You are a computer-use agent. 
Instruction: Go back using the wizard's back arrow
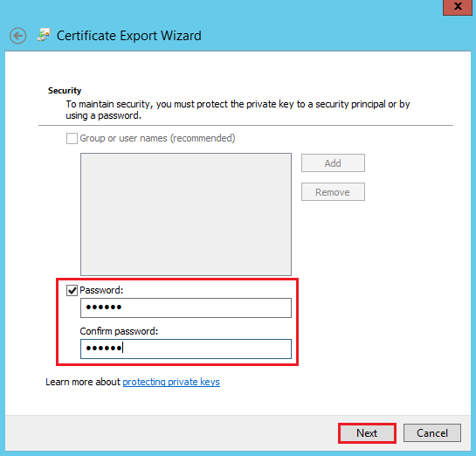pos(18,36)
